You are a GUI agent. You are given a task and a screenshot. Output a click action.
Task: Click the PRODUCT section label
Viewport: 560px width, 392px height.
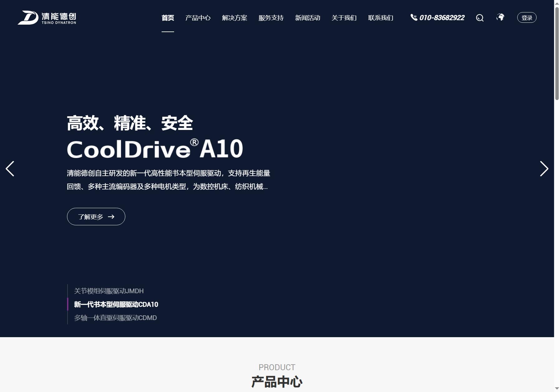pyautogui.click(x=277, y=367)
